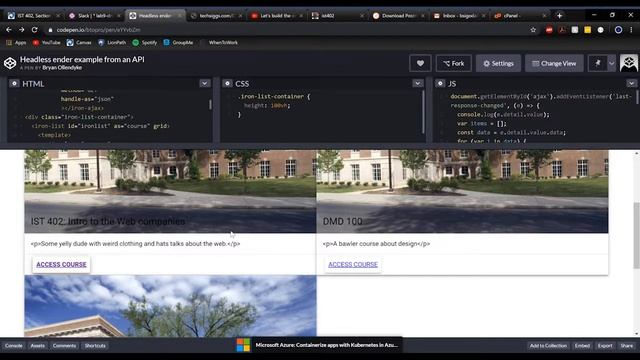Close the Headless ender tab
This screenshot has width=640, height=360.
180,16
